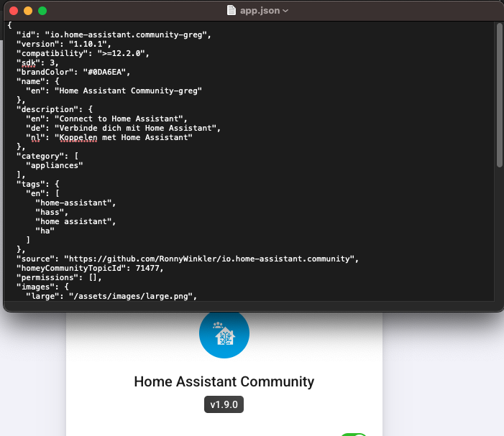Click the "Verbinde dich mit Home Assistant" string

pos(135,128)
